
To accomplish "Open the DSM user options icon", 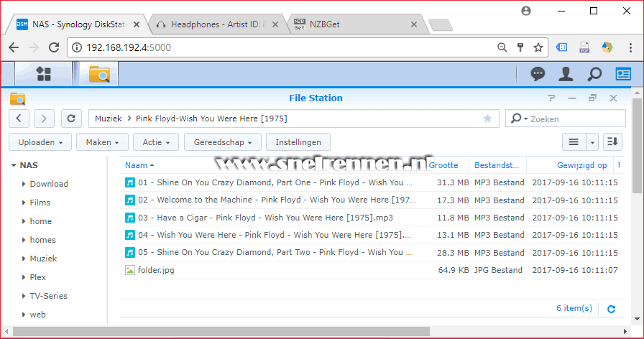I will [566, 74].
